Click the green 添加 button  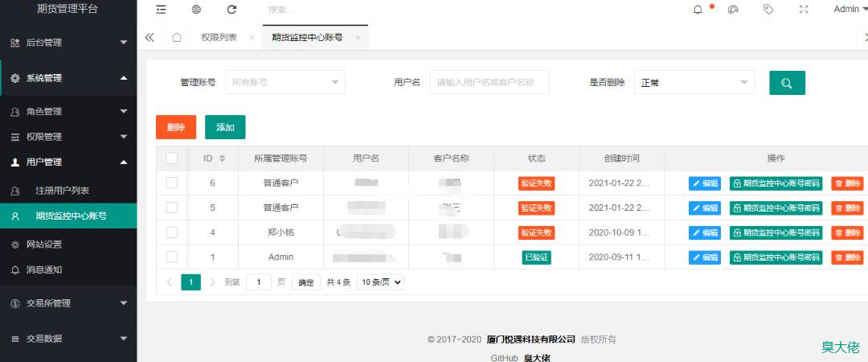tap(225, 127)
